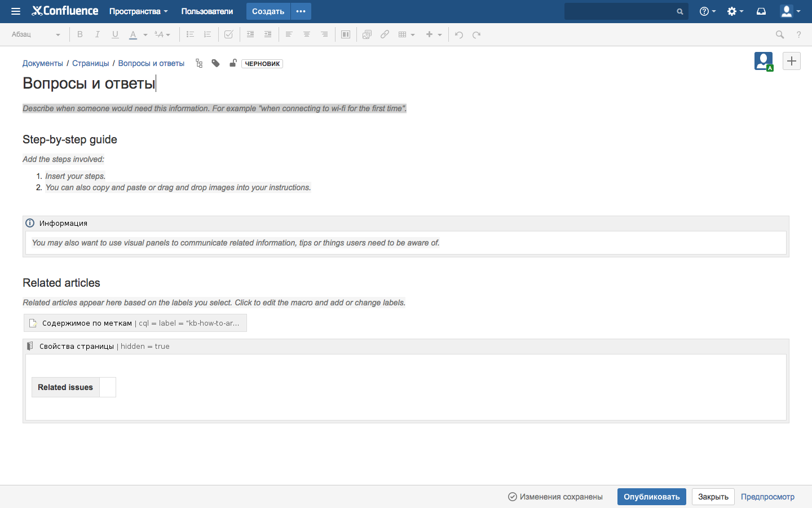Image resolution: width=812 pixels, height=508 pixels.
Task: Click the Related issues table header
Action: coord(65,387)
